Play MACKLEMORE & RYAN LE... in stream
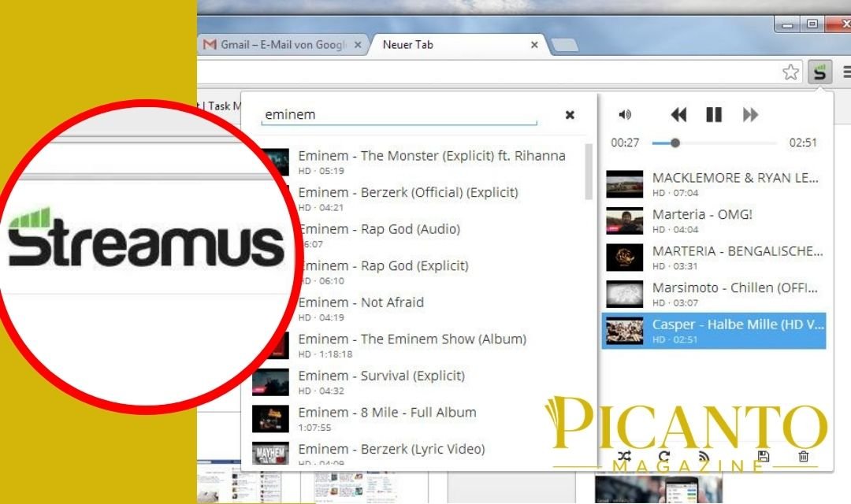 (714, 183)
